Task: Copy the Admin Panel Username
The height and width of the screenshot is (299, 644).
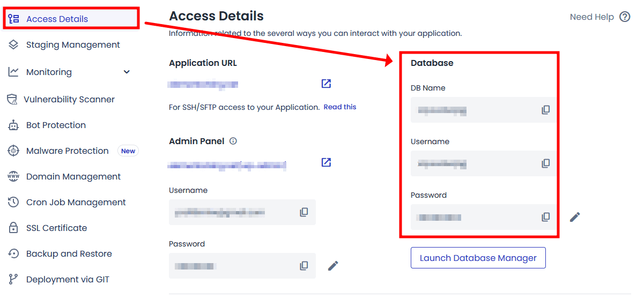Action: [304, 212]
